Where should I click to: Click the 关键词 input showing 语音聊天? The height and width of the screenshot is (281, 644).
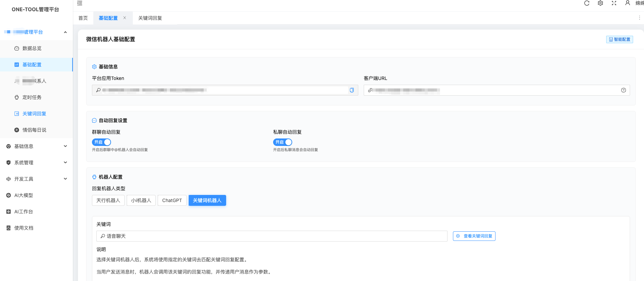272,236
